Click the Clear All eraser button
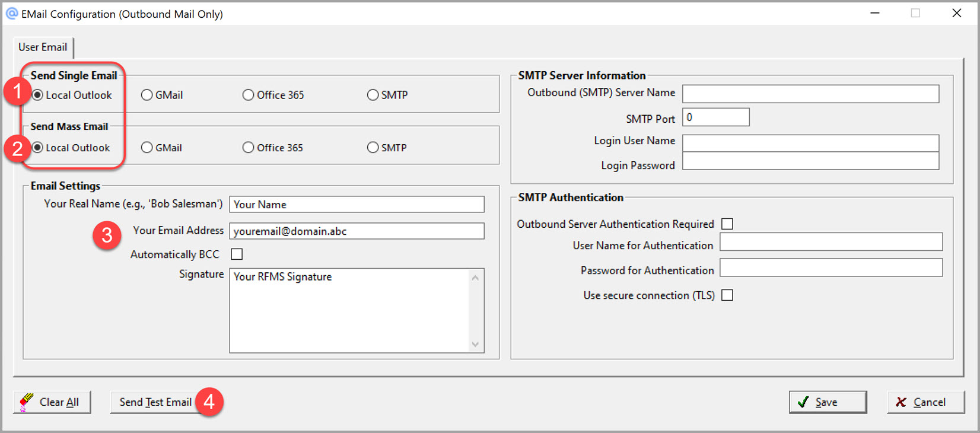Image resolution: width=980 pixels, height=433 pixels. coord(52,402)
